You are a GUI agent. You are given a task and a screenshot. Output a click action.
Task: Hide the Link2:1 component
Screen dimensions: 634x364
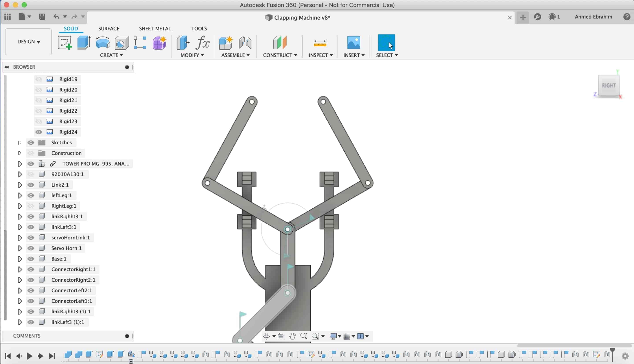tap(31, 185)
